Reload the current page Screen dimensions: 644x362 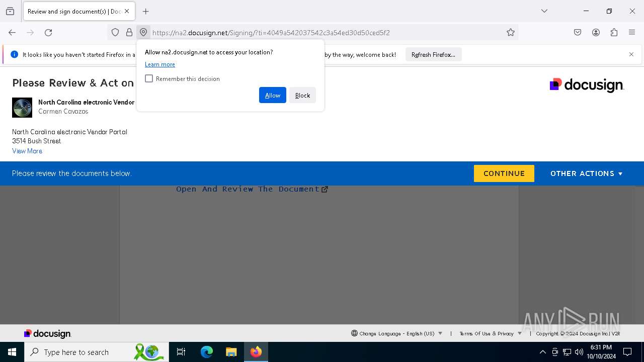[48, 33]
